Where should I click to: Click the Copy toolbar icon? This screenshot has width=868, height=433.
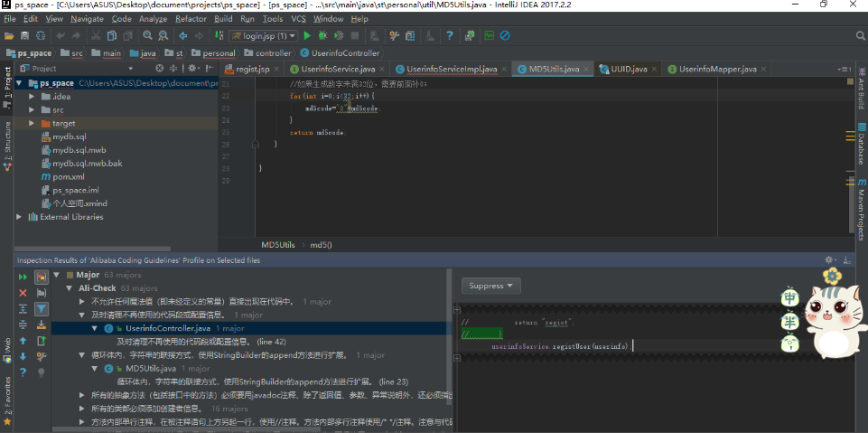(x=112, y=35)
